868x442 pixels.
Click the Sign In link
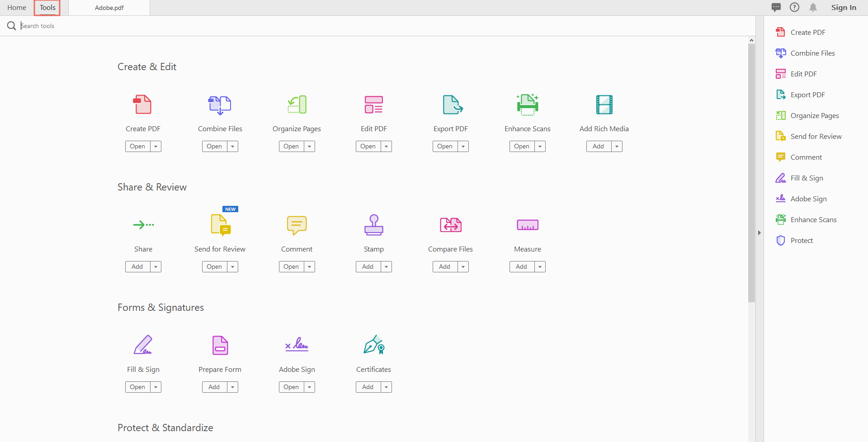tap(844, 7)
